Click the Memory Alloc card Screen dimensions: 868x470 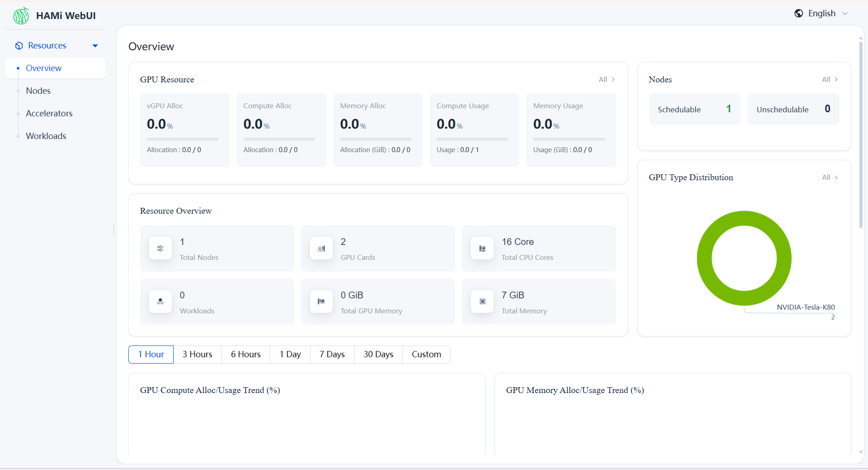tap(378, 130)
